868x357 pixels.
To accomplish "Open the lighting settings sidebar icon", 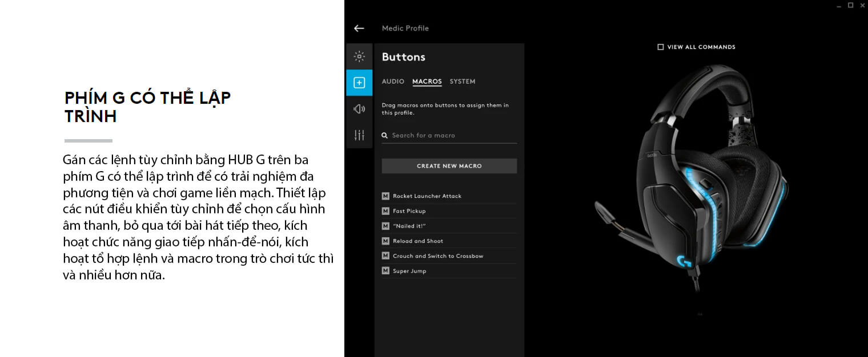I will click(359, 56).
